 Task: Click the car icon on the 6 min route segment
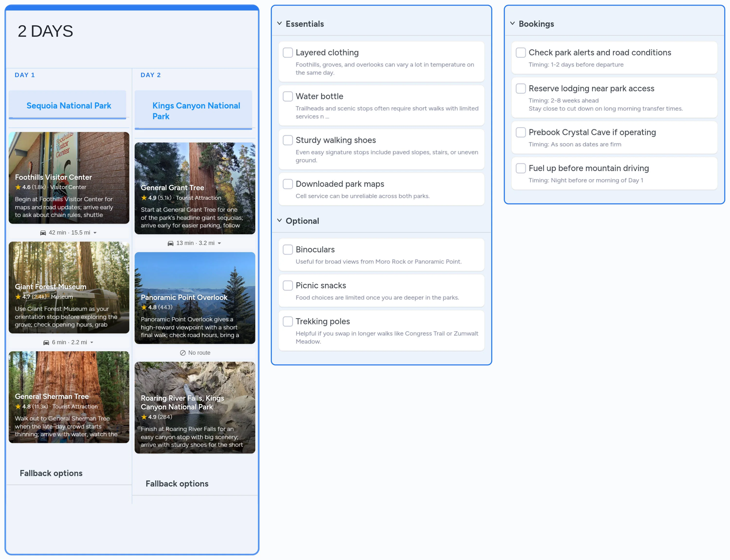(46, 342)
